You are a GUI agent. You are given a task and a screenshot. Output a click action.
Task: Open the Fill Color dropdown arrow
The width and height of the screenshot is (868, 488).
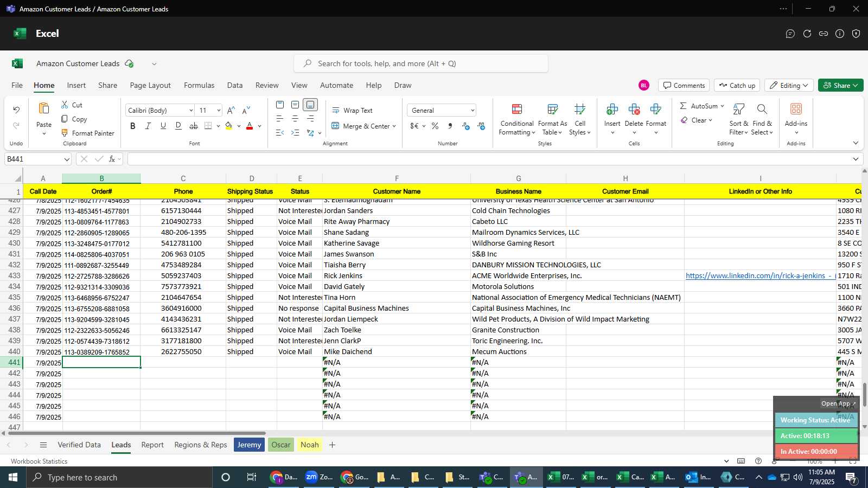(239, 126)
